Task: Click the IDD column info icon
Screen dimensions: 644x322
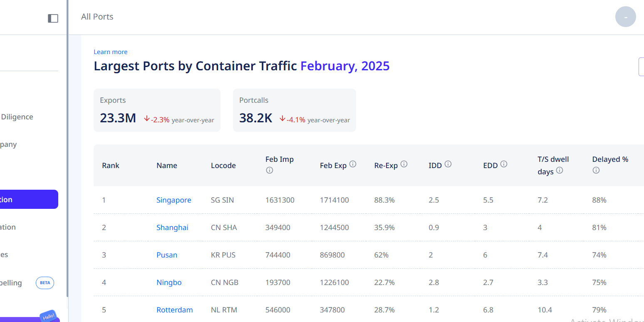Action: pos(448,164)
